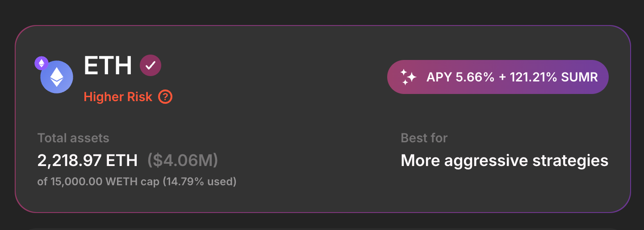The width and height of the screenshot is (644, 230).
Task: Select More aggressive strategies text
Action: 505,161
